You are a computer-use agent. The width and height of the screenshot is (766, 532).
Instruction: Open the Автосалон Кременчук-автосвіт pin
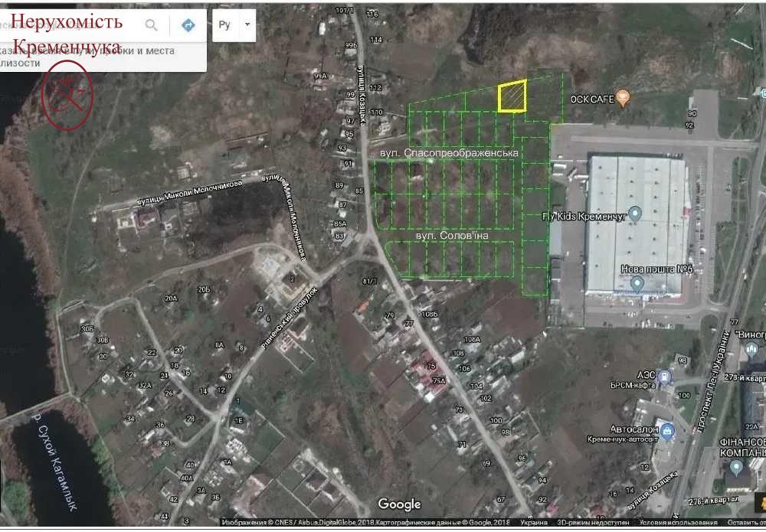[668, 431]
